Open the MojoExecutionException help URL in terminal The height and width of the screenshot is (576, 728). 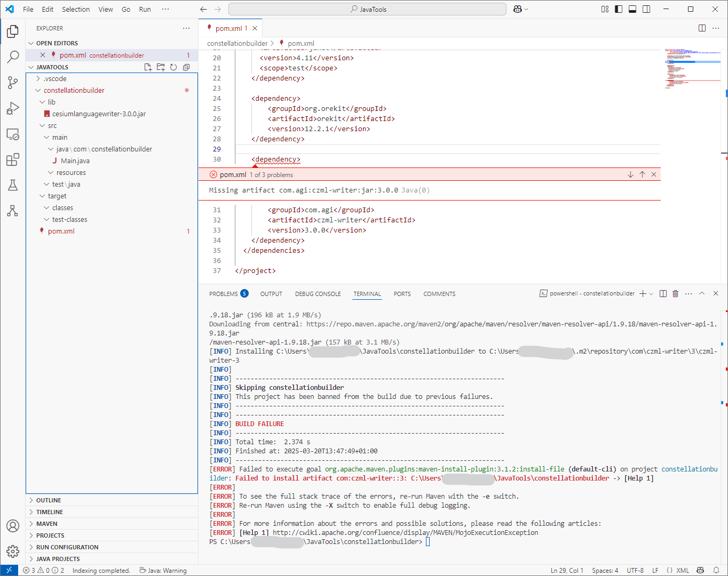click(x=405, y=532)
